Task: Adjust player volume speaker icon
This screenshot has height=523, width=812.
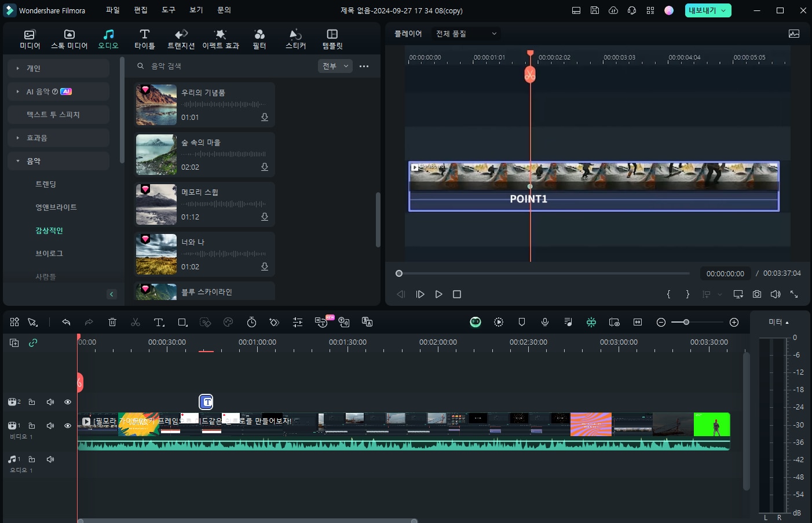Action: coord(776,294)
